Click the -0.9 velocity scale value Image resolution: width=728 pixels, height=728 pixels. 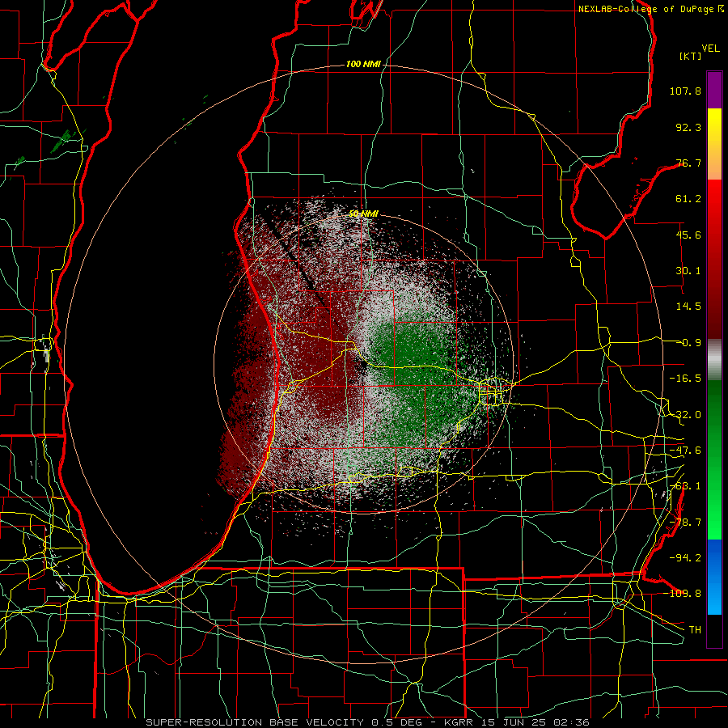(688, 343)
